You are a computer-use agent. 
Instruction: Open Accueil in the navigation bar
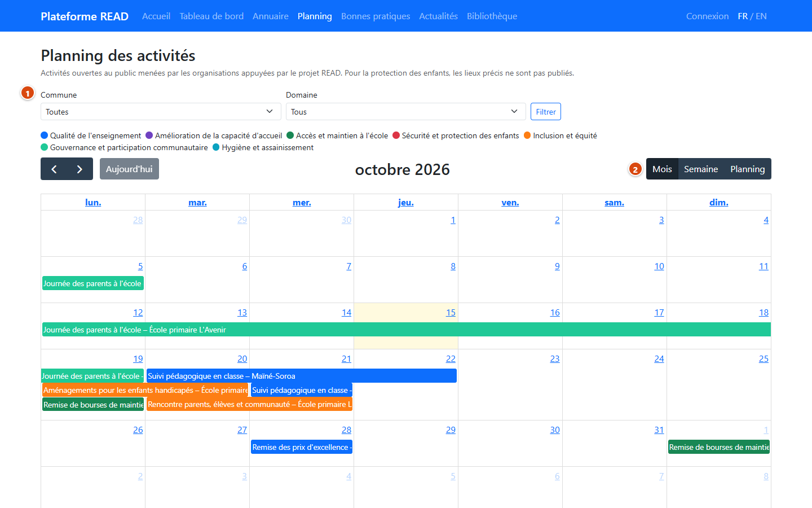click(156, 16)
